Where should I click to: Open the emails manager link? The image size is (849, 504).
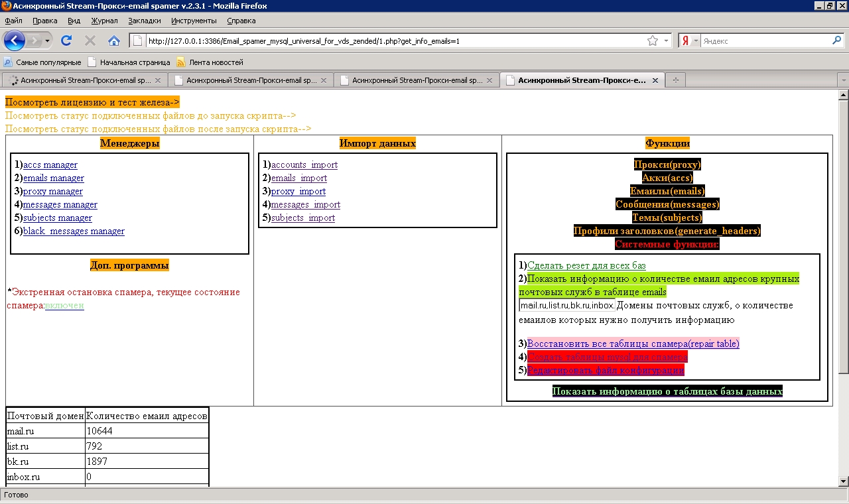tap(54, 178)
